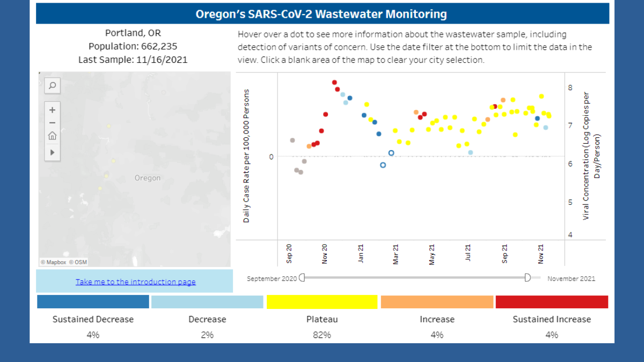Select the highest red dot in the scatter chart
This screenshot has height=362, width=644.
coord(334,82)
